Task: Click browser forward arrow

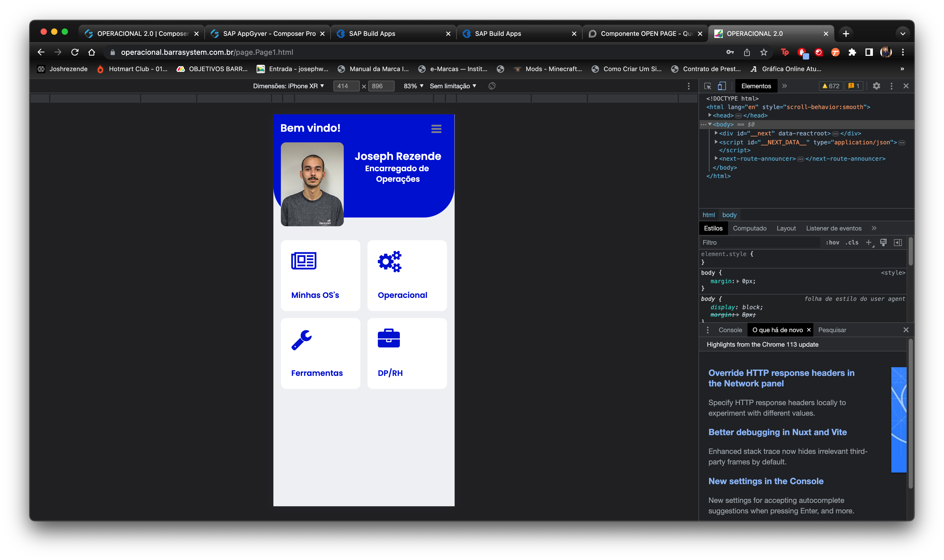Action: [58, 52]
